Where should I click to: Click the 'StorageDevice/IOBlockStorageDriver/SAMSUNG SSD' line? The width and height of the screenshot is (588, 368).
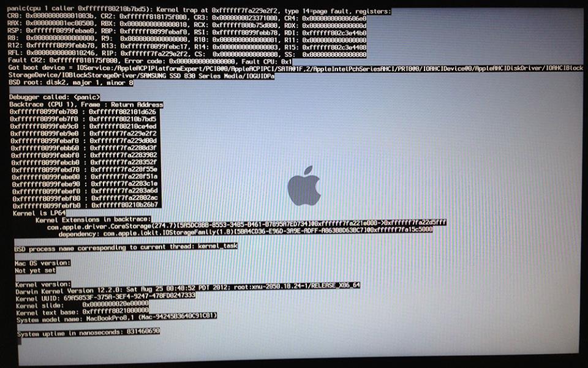141,75
